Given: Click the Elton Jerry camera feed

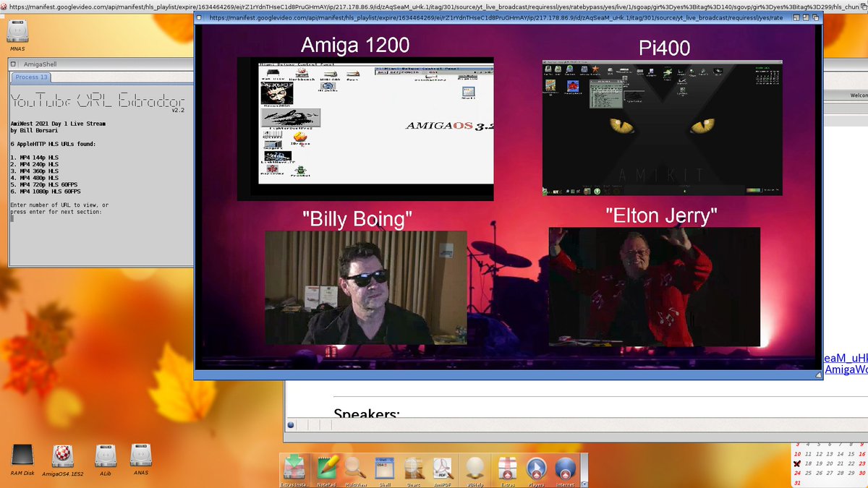Looking at the screenshot, I should (x=655, y=287).
